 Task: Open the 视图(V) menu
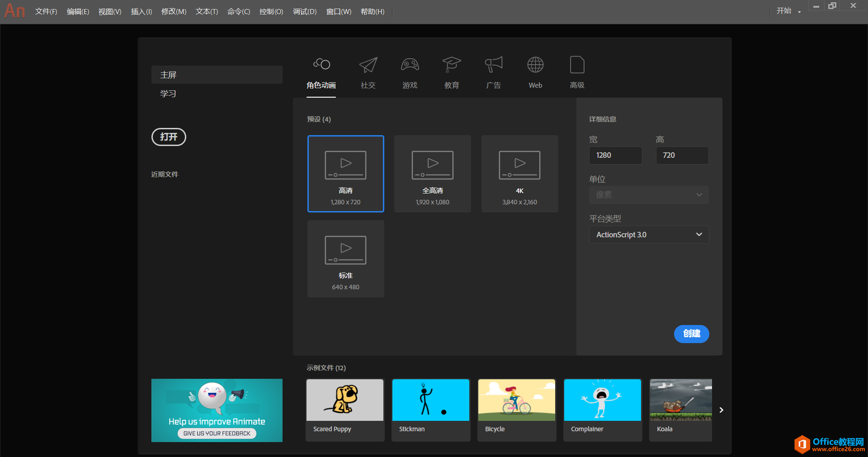pos(110,11)
